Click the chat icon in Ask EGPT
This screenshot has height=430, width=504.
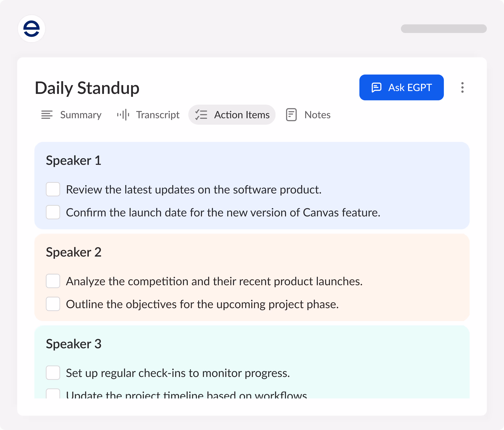[376, 87]
